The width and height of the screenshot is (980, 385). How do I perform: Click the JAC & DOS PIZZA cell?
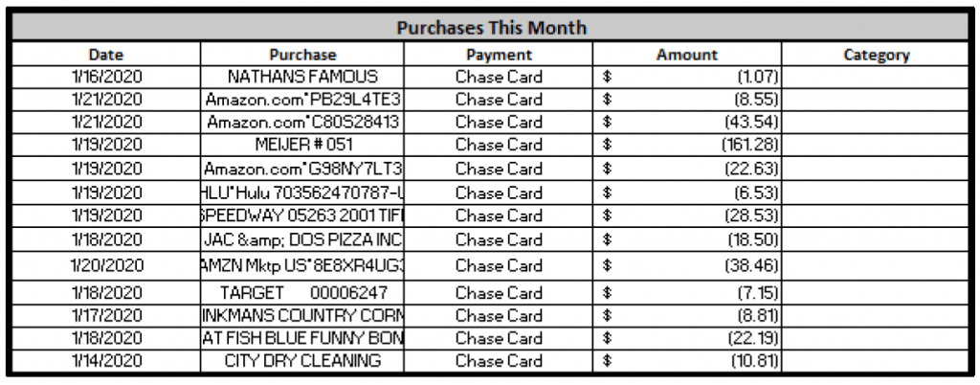pyautogui.click(x=302, y=239)
